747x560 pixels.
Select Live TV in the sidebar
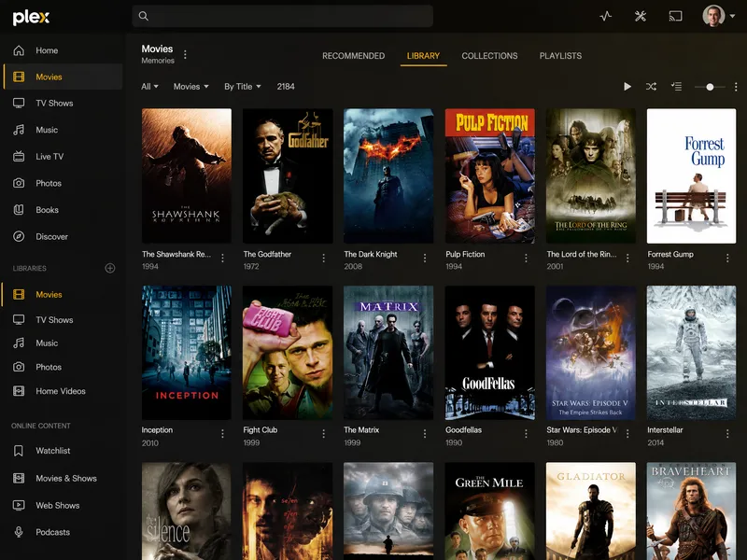pos(63,157)
